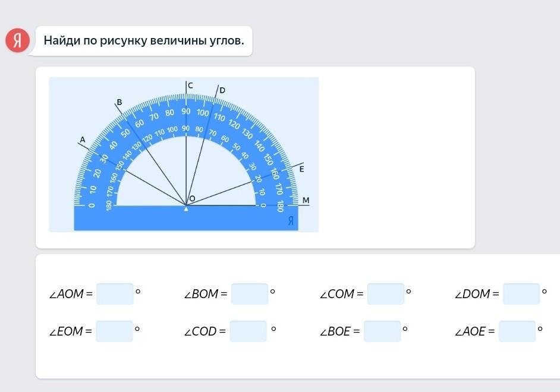Click the red Yandex 'Я' avatar icon
This screenshot has height=392, width=560.
point(17,40)
